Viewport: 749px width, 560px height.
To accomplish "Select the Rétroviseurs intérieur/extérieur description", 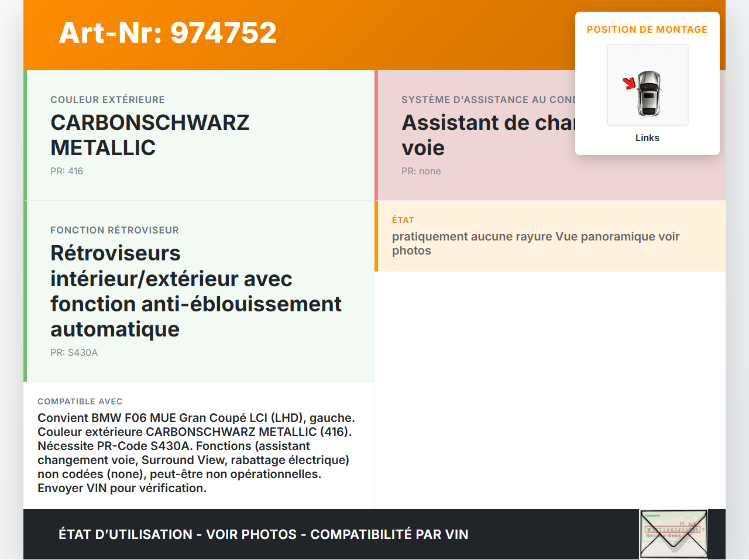I will (x=196, y=291).
